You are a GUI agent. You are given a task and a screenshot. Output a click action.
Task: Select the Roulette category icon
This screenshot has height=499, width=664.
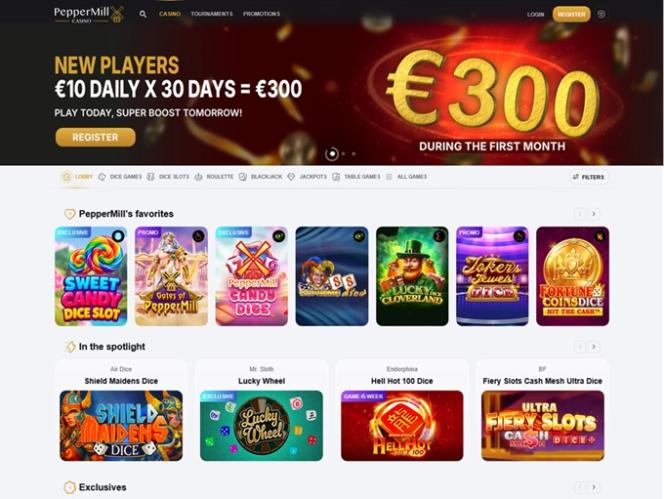[x=198, y=177]
